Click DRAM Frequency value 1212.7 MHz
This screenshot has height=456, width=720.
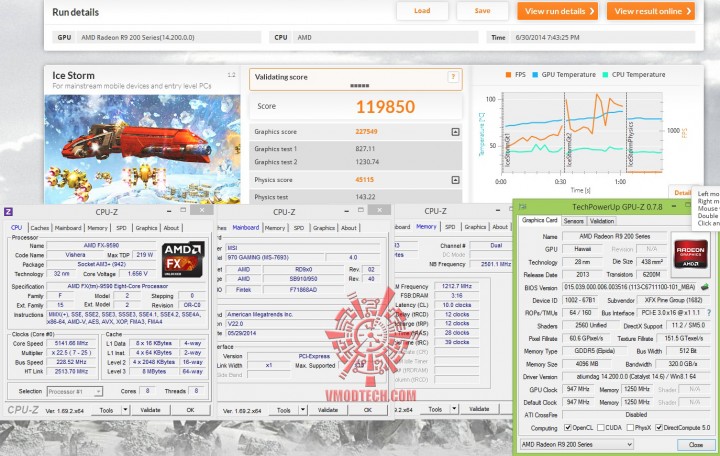[457, 286]
